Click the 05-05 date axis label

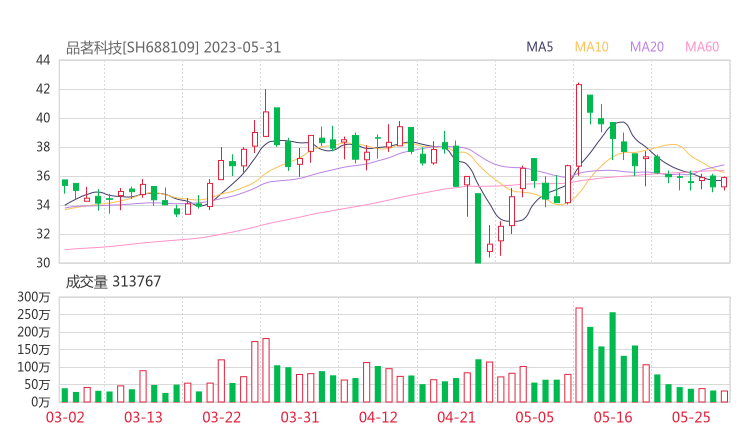535,417
